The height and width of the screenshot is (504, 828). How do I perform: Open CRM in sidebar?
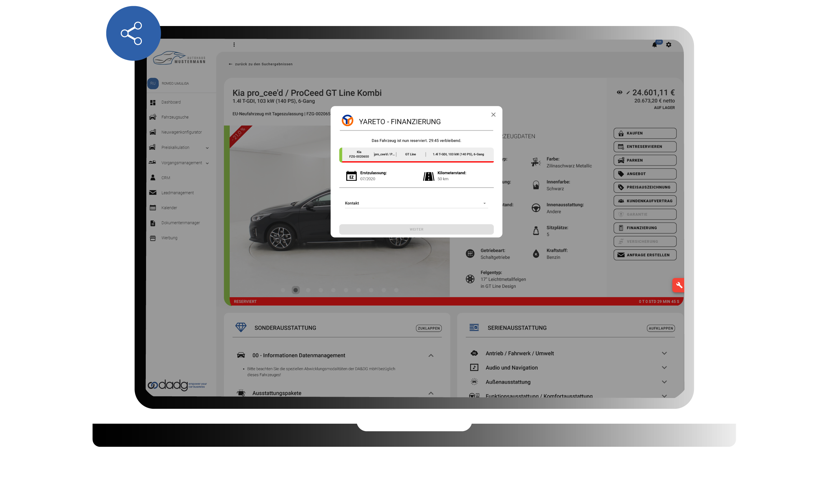coord(165,178)
